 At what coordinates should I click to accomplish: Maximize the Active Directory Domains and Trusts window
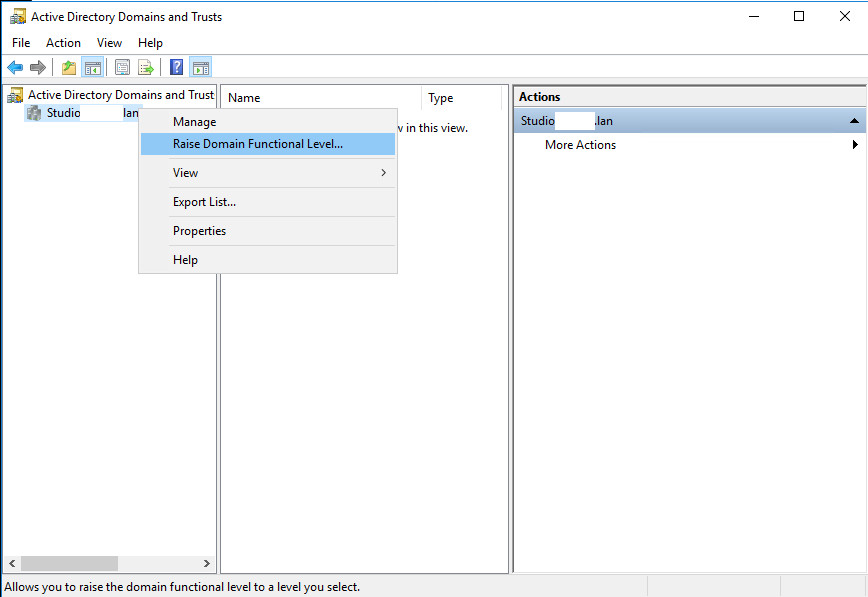[x=799, y=17]
